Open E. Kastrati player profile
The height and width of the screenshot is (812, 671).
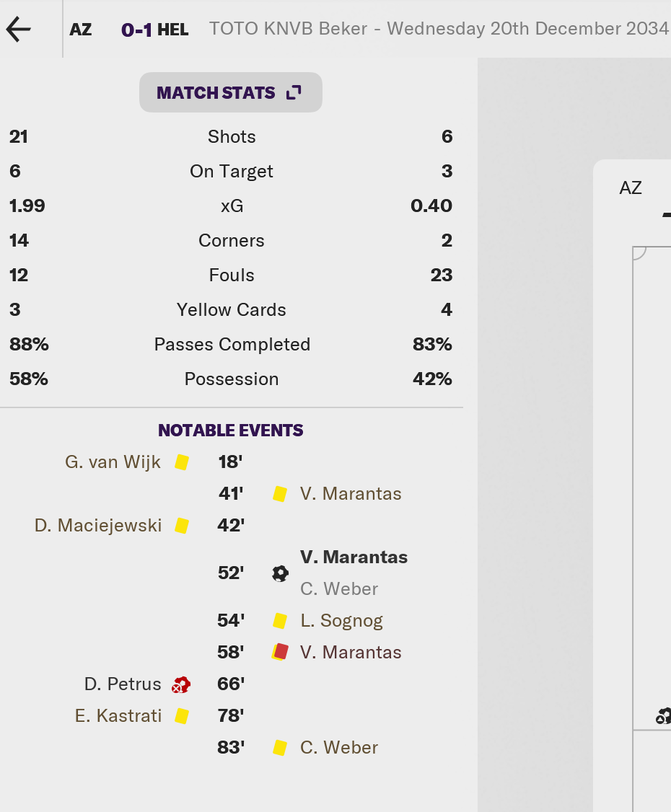[118, 715]
